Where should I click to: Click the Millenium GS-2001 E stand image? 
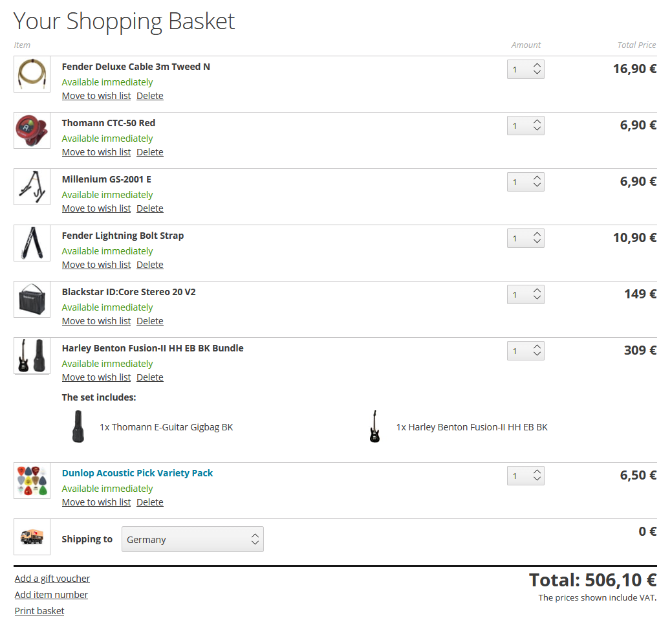(x=32, y=187)
